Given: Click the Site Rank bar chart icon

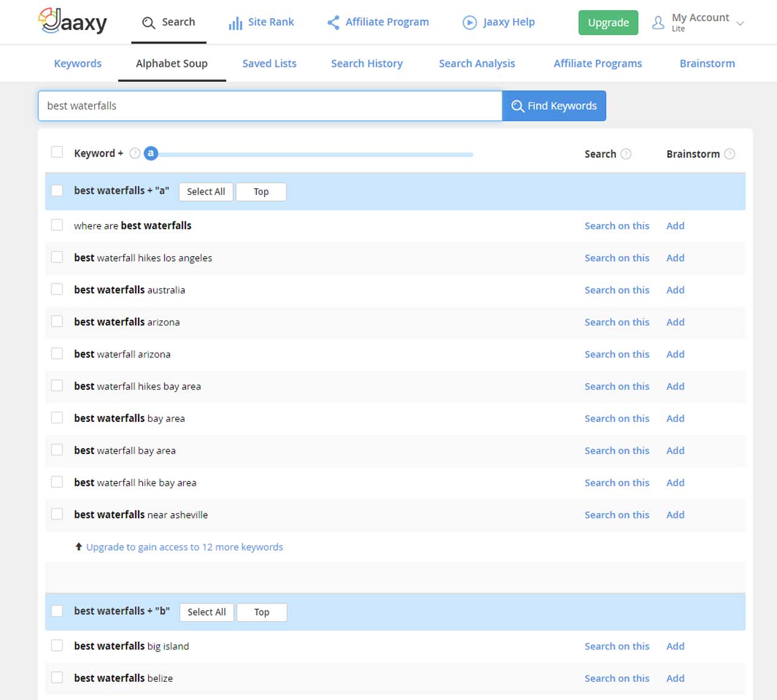Looking at the screenshot, I should [236, 23].
